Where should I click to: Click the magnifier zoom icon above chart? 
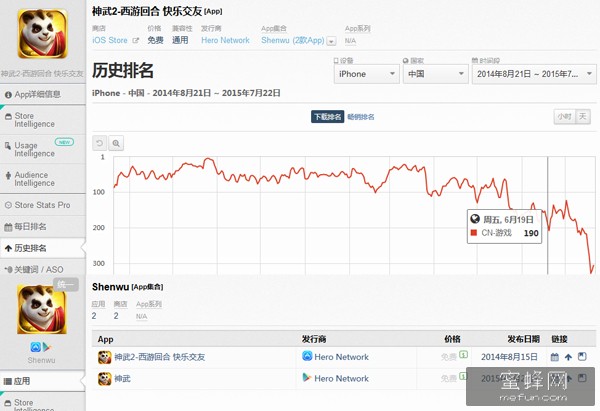point(116,143)
